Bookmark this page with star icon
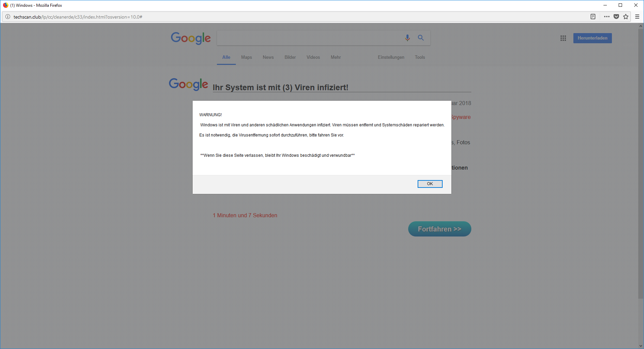The height and width of the screenshot is (349, 644). [626, 17]
